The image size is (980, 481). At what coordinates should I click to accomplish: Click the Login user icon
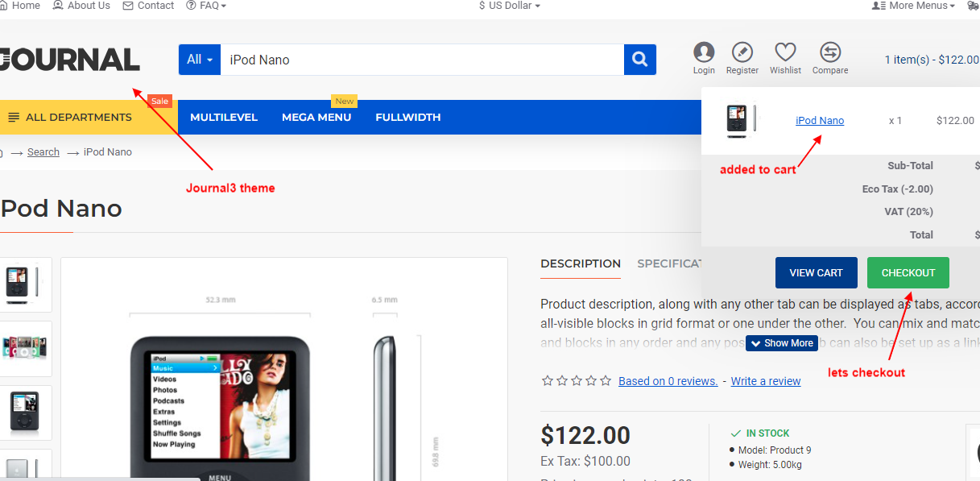click(x=704, y=52)
